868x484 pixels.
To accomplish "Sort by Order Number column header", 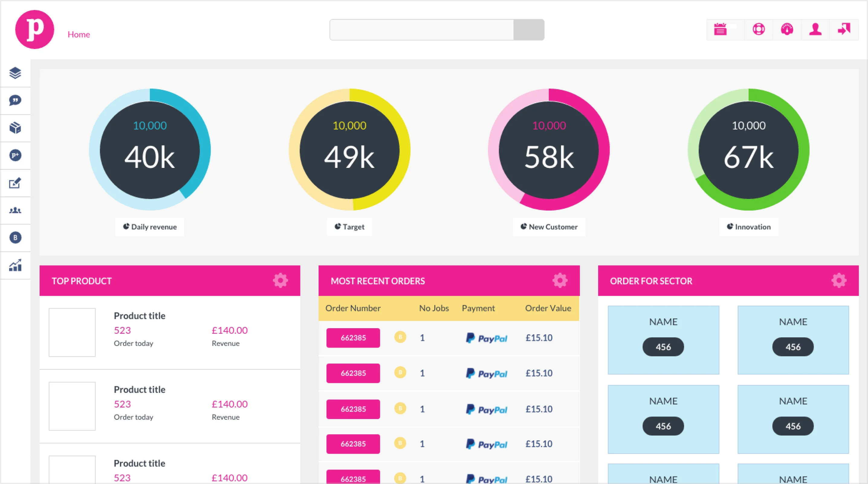I will (353, 308).
